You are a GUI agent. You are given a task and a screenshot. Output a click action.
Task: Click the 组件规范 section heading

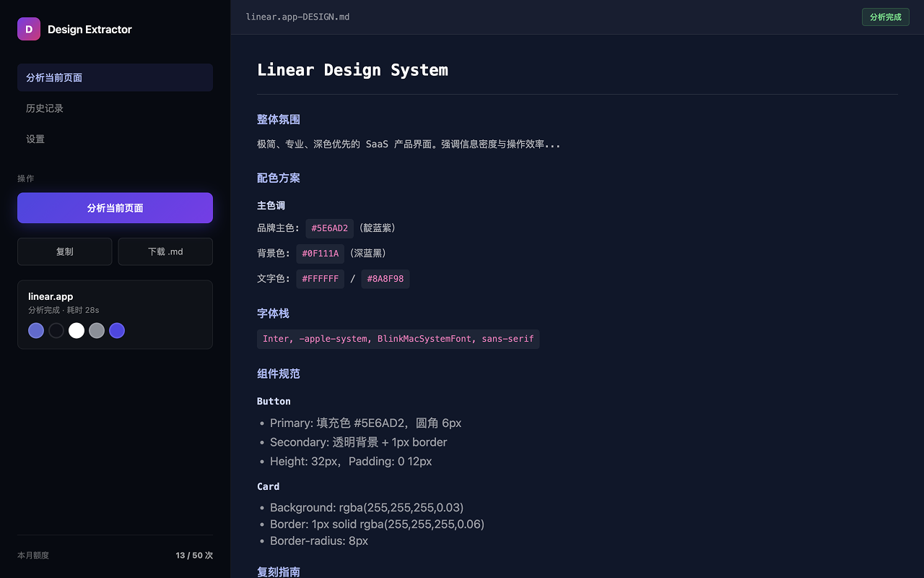pyautogui.click(x=279, y=374)
